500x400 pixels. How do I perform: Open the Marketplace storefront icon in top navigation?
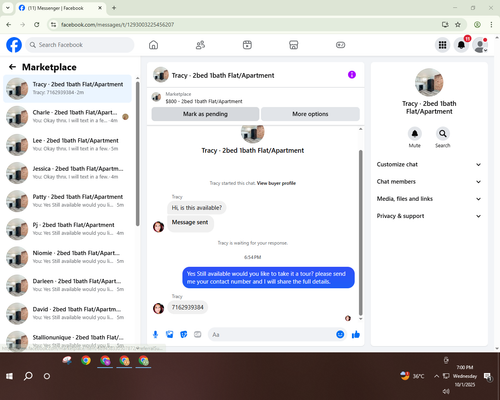pyautogui.click(x=294, y=45)
